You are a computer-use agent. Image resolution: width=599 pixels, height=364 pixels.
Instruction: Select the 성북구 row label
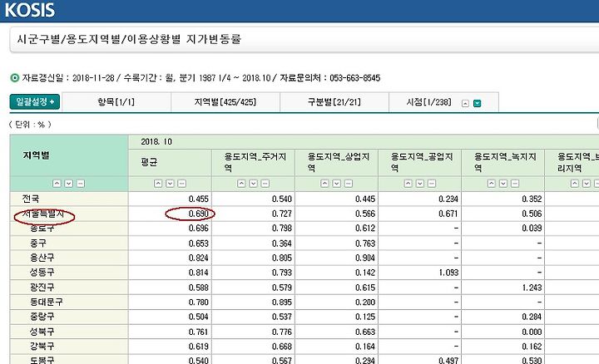(42, 332)
